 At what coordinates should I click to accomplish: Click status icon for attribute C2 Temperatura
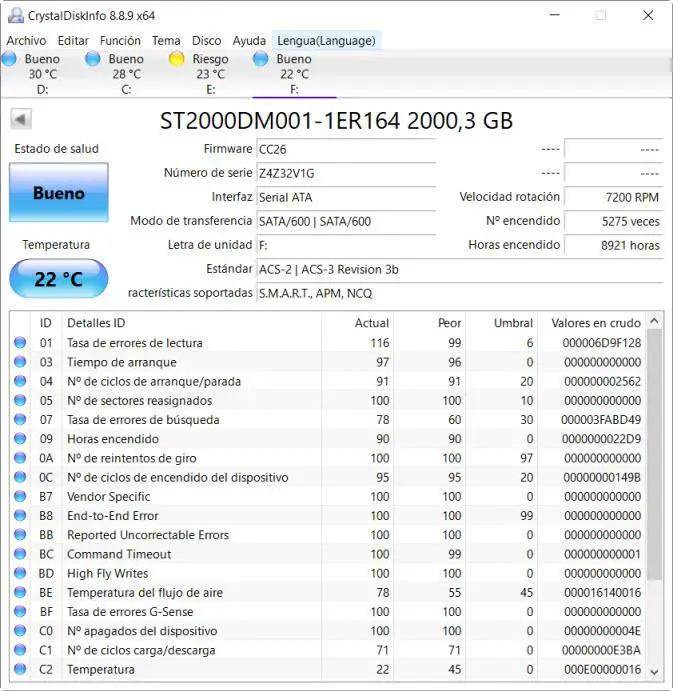click(x=20, y=669)
